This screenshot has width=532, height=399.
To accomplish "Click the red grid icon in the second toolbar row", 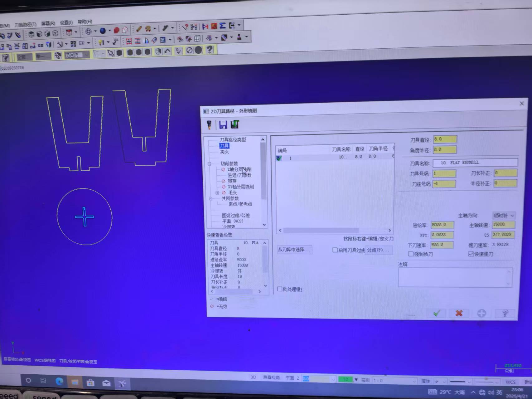I will [x=129, y=41].
